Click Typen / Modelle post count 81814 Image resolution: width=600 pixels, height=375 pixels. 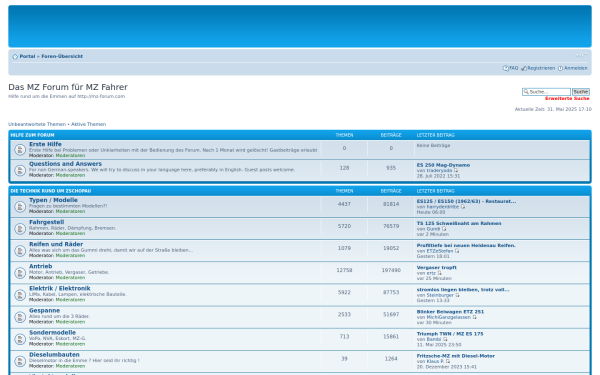pos(391,204)
